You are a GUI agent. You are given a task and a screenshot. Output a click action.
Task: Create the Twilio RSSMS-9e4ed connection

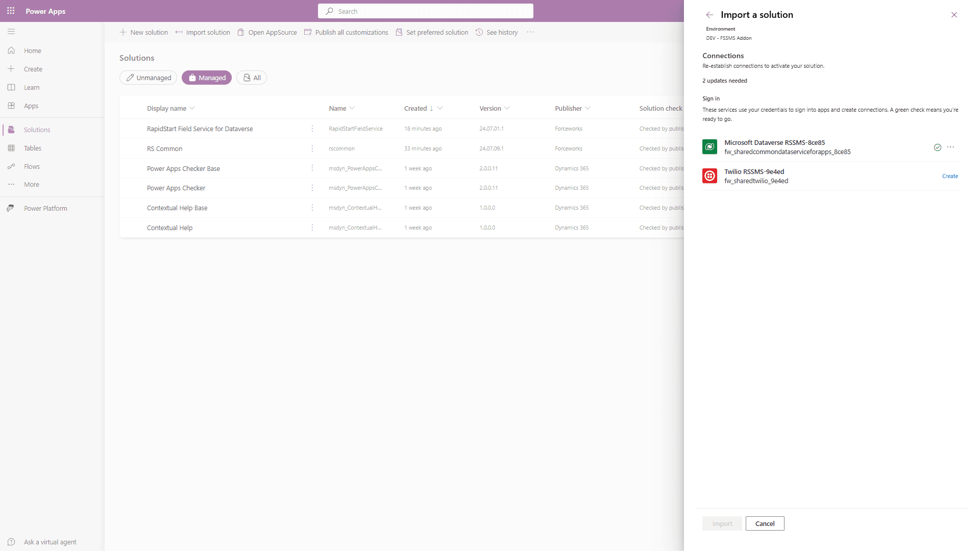tap(950, 176)
